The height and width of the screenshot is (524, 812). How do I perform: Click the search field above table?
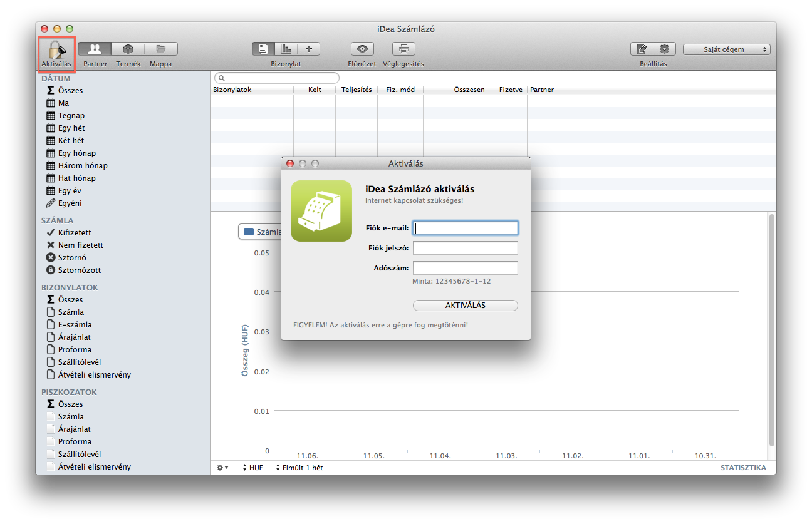(x=276, y=78)
